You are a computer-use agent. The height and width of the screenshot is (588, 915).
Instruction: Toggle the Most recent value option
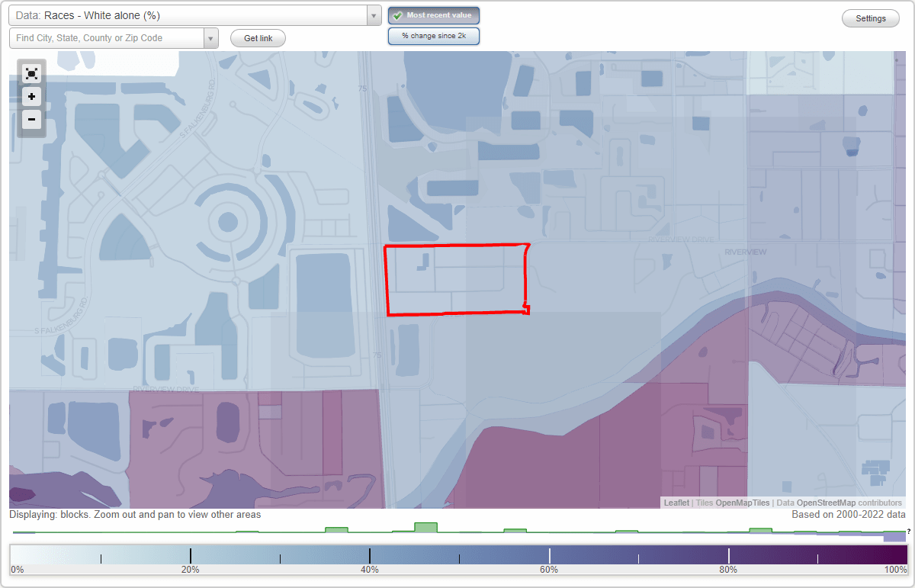click(434, 14)
